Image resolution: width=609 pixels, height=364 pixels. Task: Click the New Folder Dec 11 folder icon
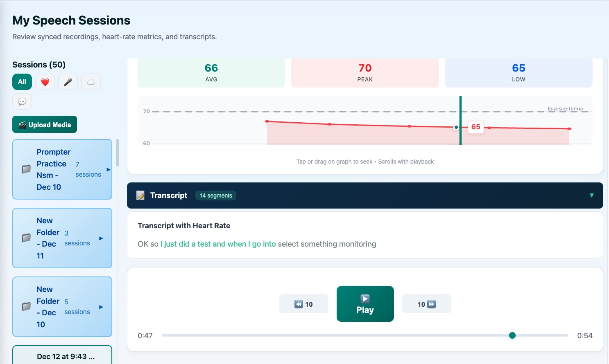[x=26, y=238]
